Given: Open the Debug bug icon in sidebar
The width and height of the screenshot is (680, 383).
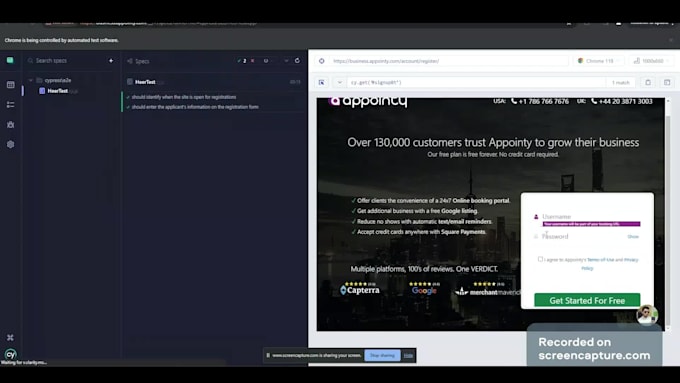Looking at the screenshot, I should (x=10, y=124).
